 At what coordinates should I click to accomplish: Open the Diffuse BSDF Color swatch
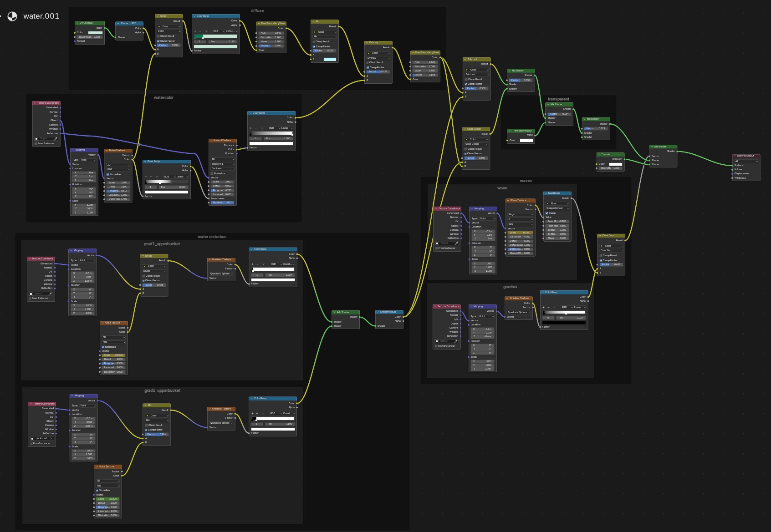[95, 32]
